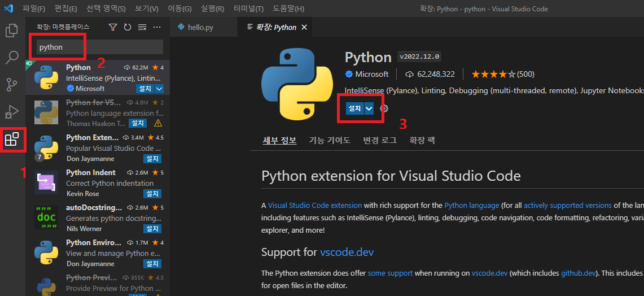The image size is (644, 296).
Task: Install Python Indent by Kevin Rose
Action: [x=152, y=193]
